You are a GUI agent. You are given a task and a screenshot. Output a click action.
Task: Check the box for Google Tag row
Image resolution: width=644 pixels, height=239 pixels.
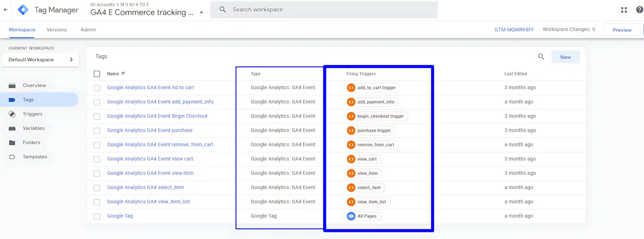point(97,217)
